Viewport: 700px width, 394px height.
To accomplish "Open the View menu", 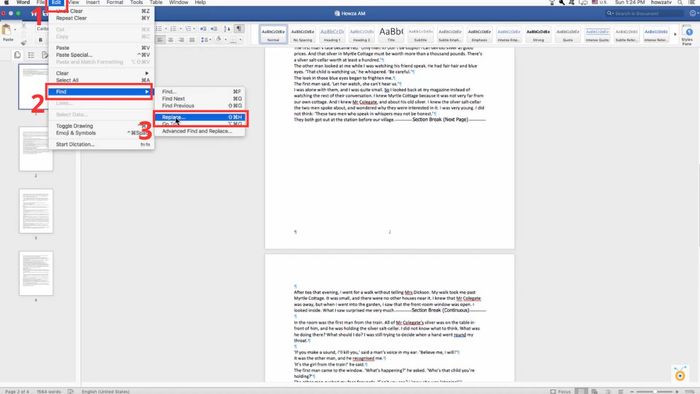I will point(74,3).
